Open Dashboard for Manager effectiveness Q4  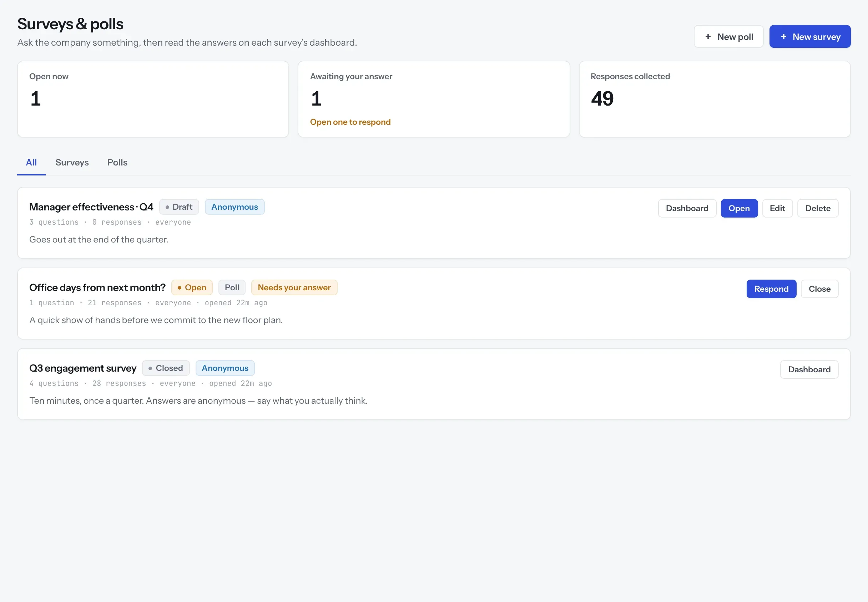coord(687,208)
